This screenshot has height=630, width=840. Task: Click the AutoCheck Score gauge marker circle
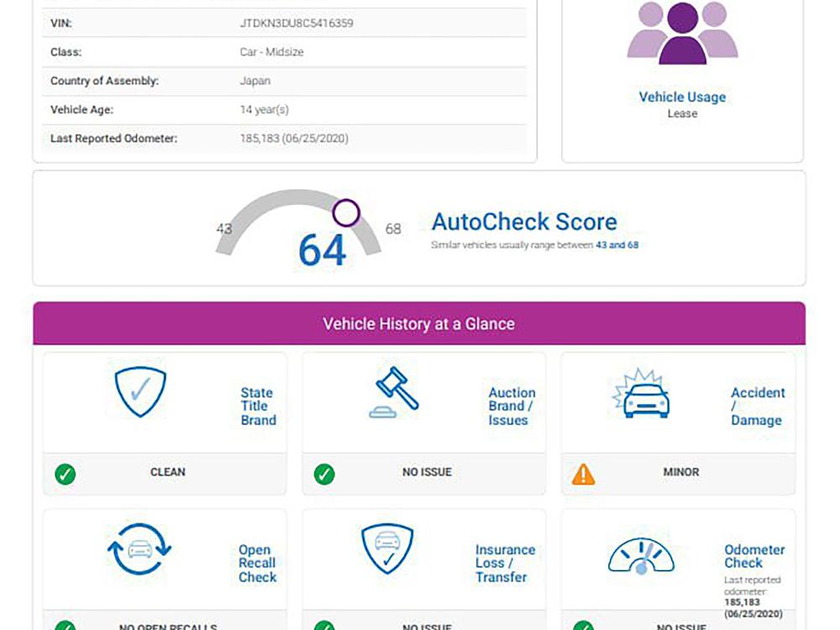tap(345, 213)
